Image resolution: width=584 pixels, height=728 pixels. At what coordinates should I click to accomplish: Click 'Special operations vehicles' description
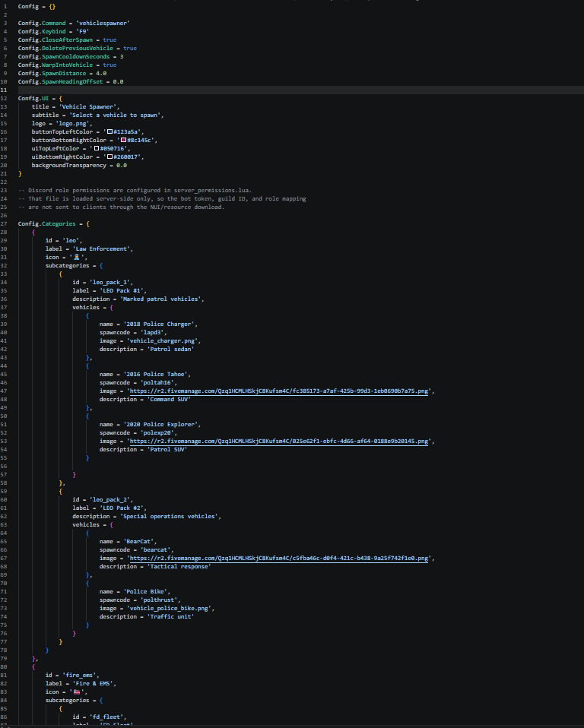[x=169, y=516]
